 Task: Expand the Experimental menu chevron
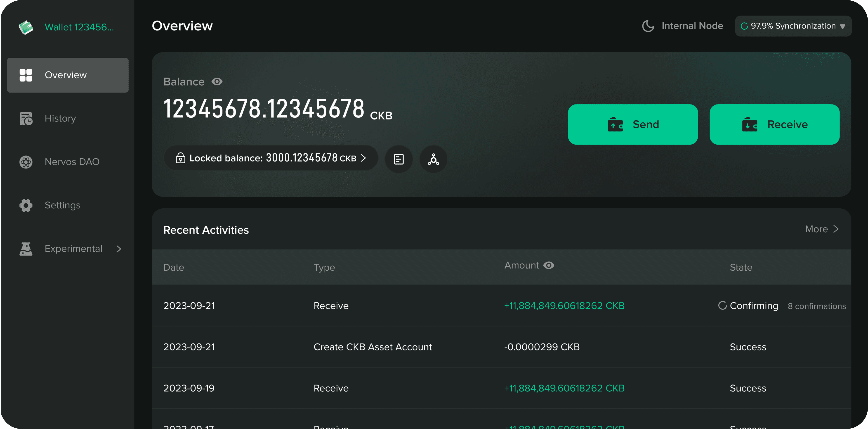pos(119,249)
